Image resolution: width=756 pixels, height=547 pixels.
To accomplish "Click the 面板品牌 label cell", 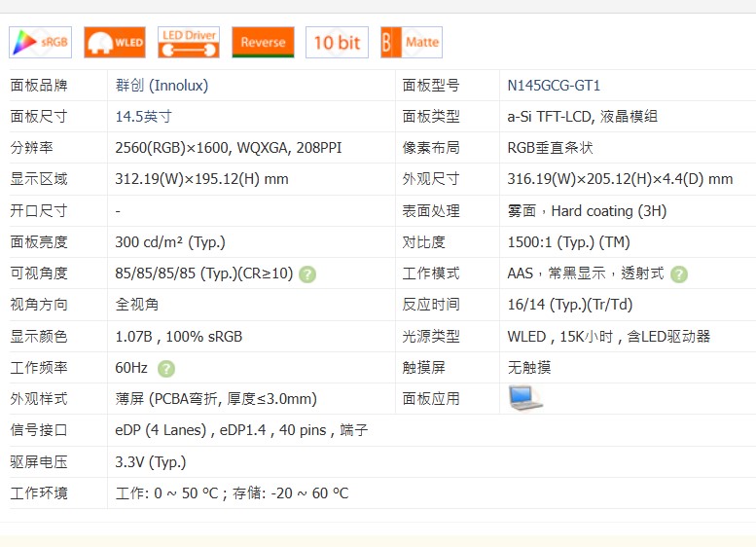I will (39, 86).
